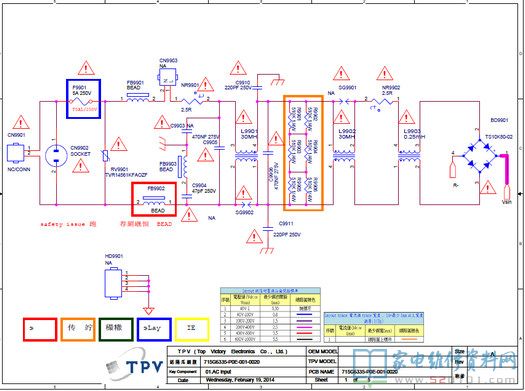Click the dark green legend box

click(x=116, y=329)
